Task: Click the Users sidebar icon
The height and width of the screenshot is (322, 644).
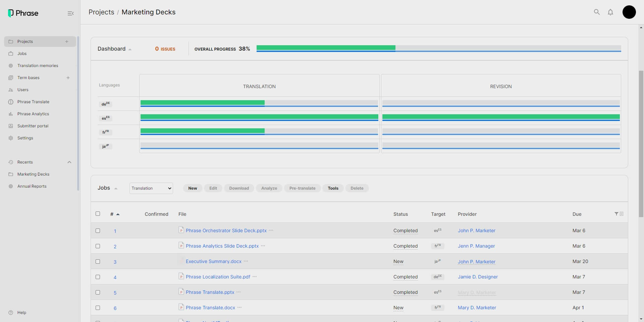Action: (11, 90)
